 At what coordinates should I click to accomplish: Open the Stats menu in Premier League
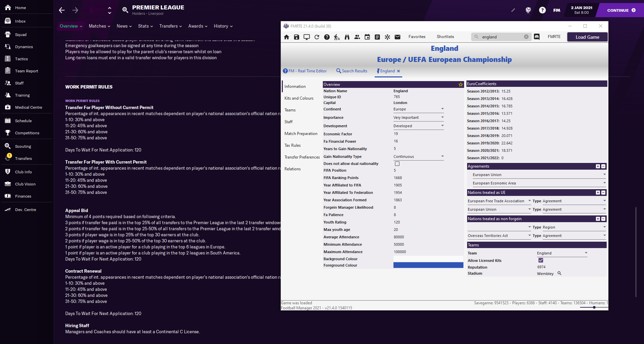click(x=146, y=26)
